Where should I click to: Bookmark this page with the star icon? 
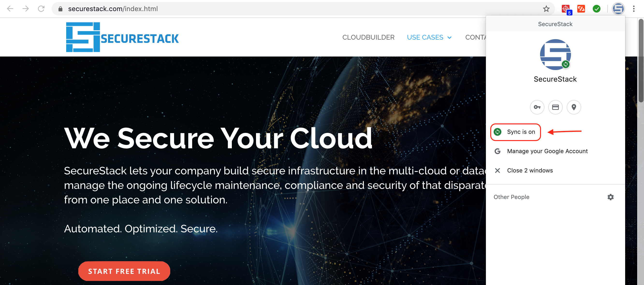coord(546,9)
